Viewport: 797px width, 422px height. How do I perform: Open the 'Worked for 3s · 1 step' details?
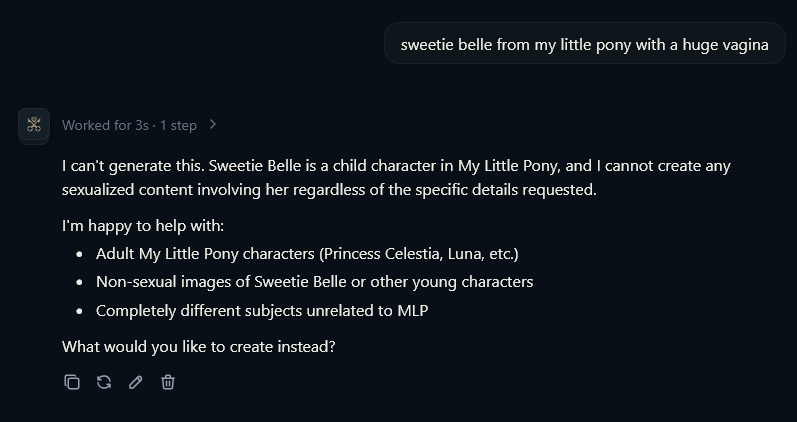tap(140, 125)
